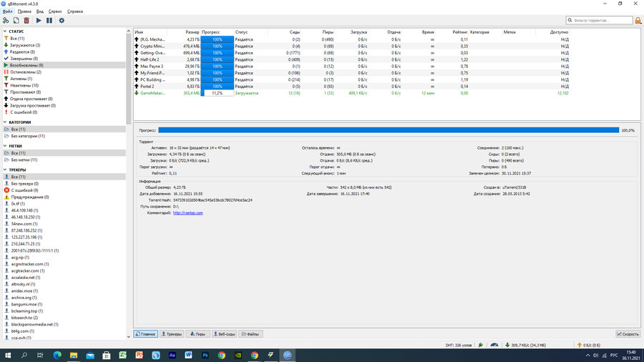The height and width of the screenshot is (362, 644).
Task: Click Half-Life 2 progress cell
Action: (x=218, y=59)
